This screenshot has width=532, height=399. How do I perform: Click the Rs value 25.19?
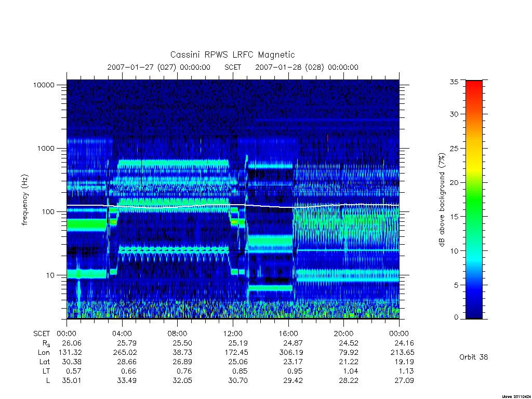(x=238, y=343)
